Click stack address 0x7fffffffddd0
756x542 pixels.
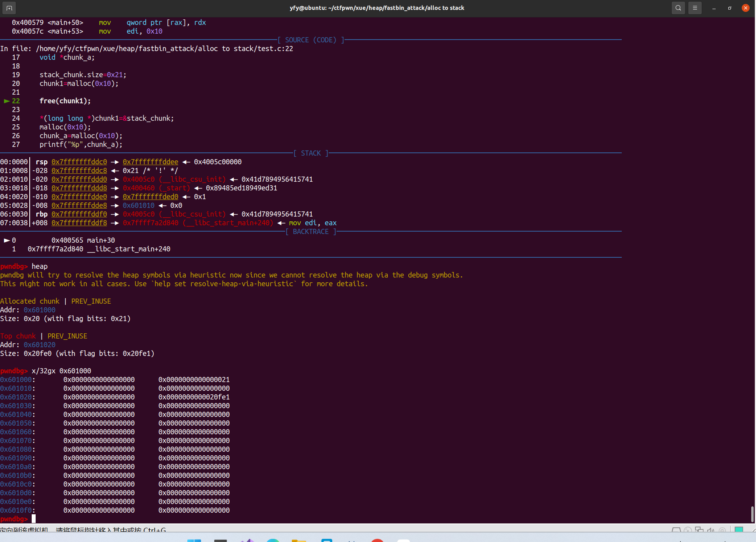coord(79,179)
